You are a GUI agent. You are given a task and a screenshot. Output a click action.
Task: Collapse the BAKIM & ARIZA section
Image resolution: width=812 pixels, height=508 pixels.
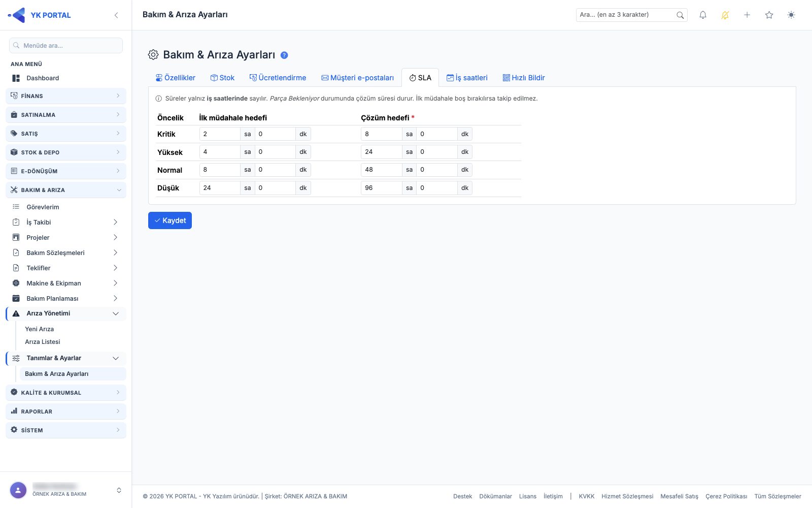click(x=66, y=190)
